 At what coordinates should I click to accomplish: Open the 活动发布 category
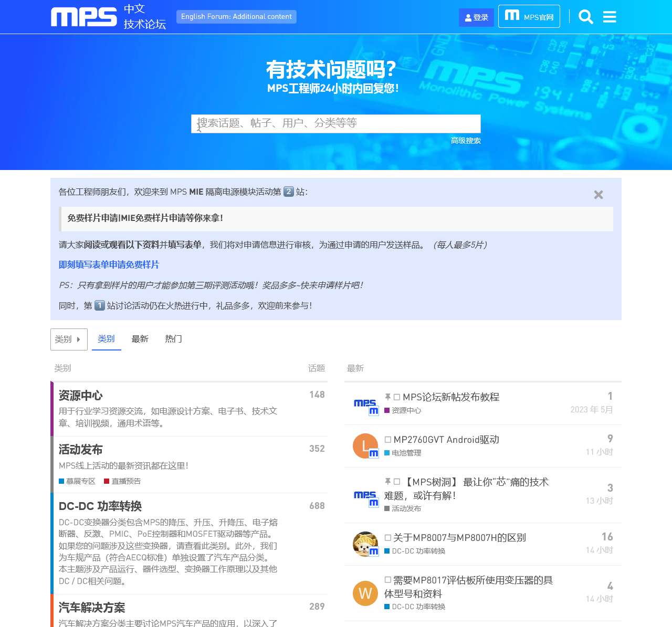(80, 450)
